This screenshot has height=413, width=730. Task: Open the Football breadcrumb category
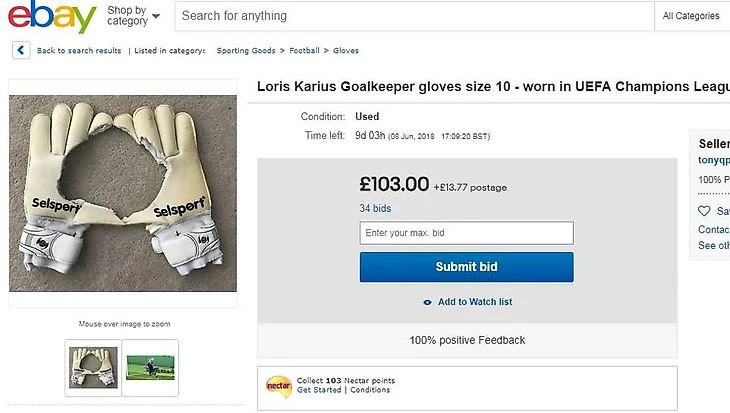pyautogui.click(x=304, y=51)
